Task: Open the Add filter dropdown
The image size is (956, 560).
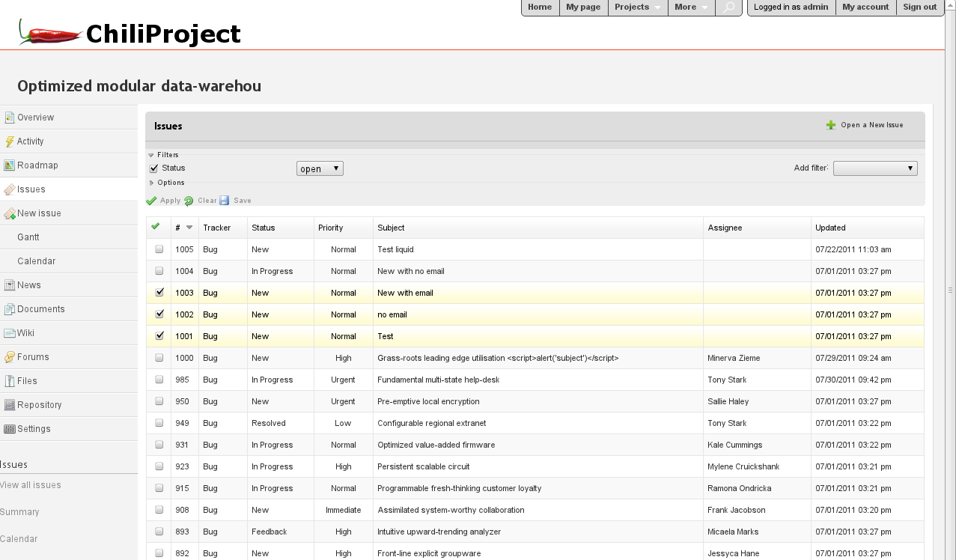Action: point(875,168)
